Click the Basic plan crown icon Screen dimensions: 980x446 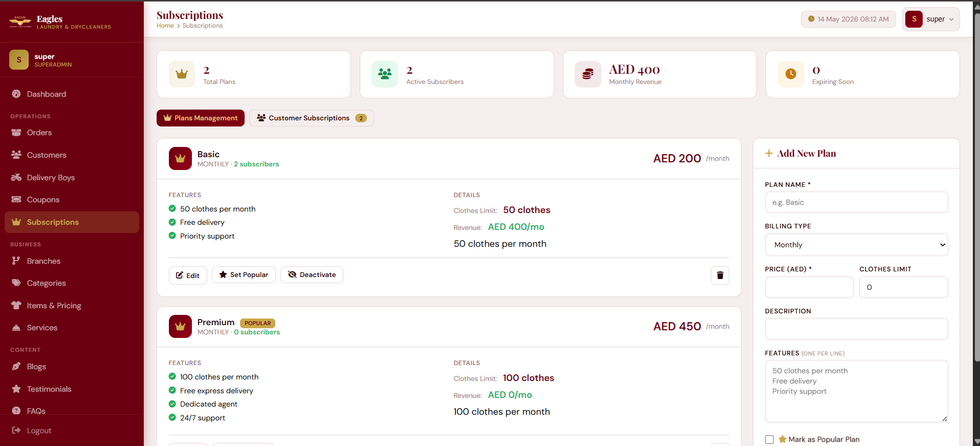180,159
